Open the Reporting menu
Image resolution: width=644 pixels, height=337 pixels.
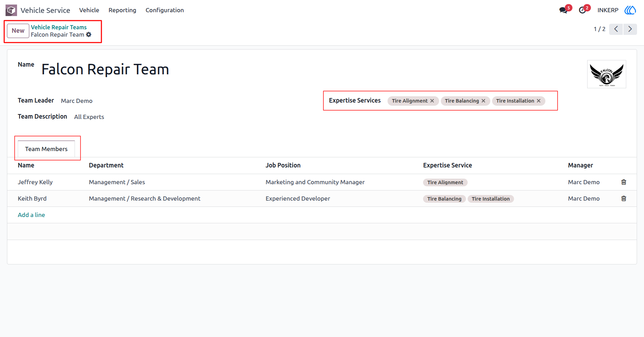pos(122,10)
